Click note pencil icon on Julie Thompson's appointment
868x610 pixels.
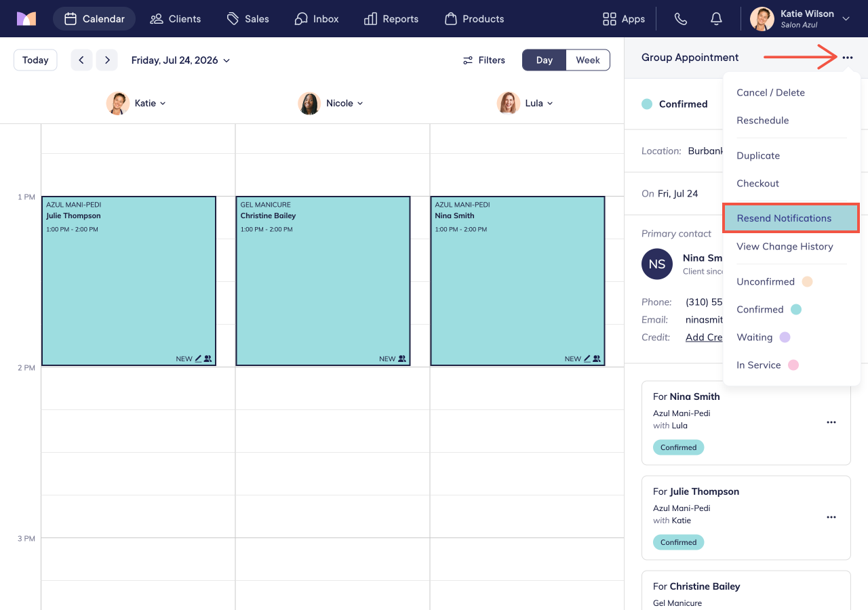[x=198, y=359]
